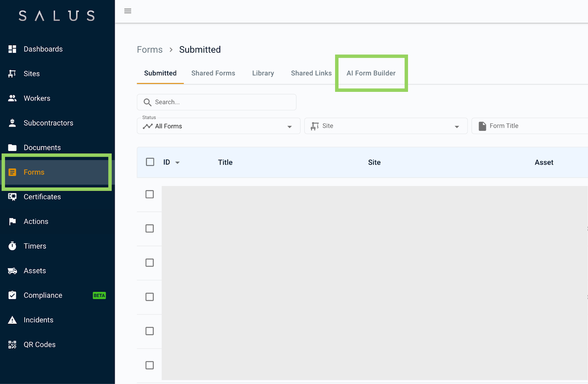Viewport: 588px width, 384px height.
Task: Select the Incidents warning icon
Action: click(12, 320)
